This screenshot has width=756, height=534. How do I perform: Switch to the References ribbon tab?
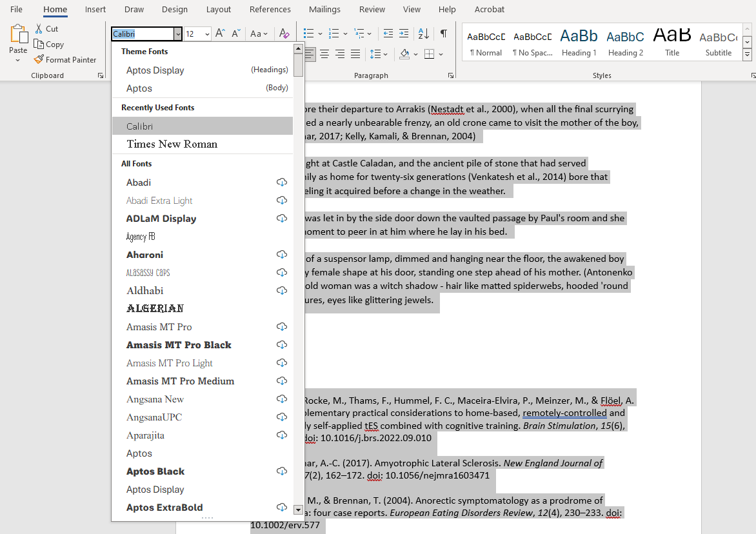pos(270,9)
